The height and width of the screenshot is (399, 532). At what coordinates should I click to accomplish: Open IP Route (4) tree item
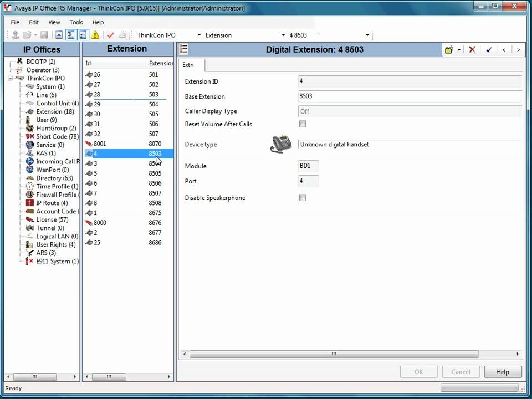52,203
